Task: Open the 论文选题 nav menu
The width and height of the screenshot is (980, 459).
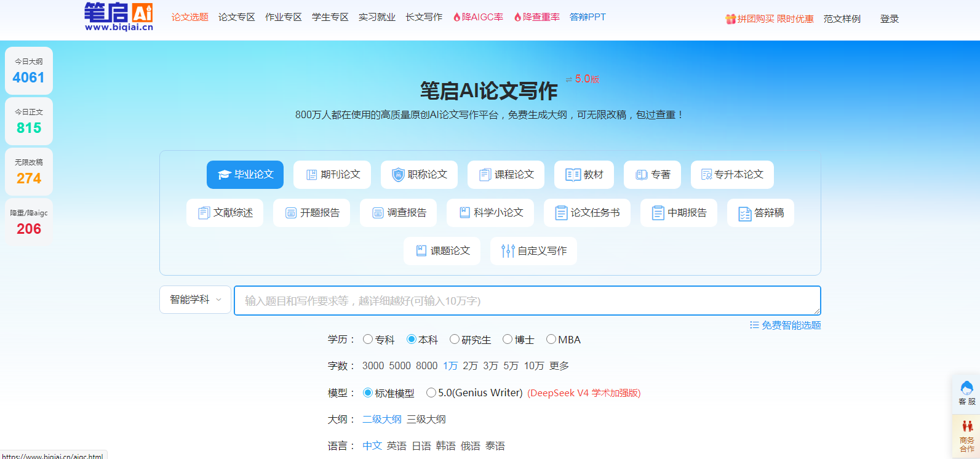Action: pyautogui.click(x=190, y=17)
